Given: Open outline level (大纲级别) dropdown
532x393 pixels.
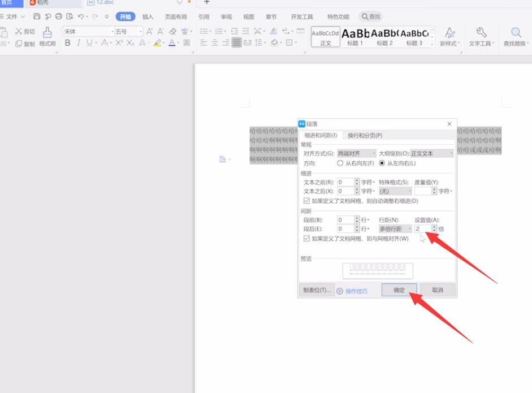Looking at the screenshot, I should pyautogui.click(x=432, y=153).
